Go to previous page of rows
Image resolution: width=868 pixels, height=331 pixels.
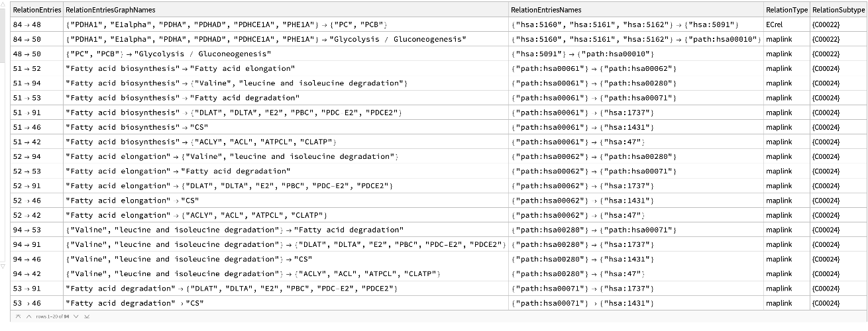27,316
